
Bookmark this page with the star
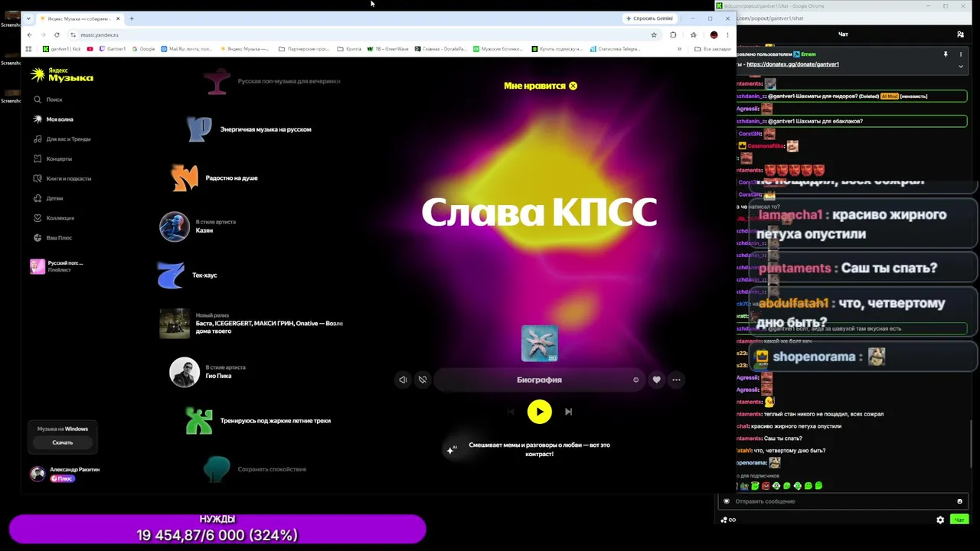(654, 34)
